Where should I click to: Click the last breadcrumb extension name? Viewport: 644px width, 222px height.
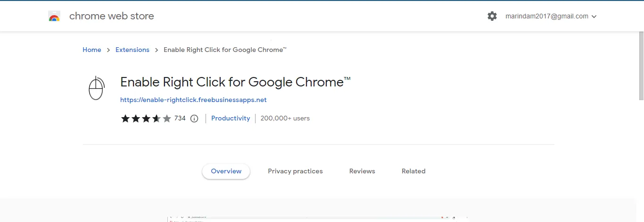[225, 50]
